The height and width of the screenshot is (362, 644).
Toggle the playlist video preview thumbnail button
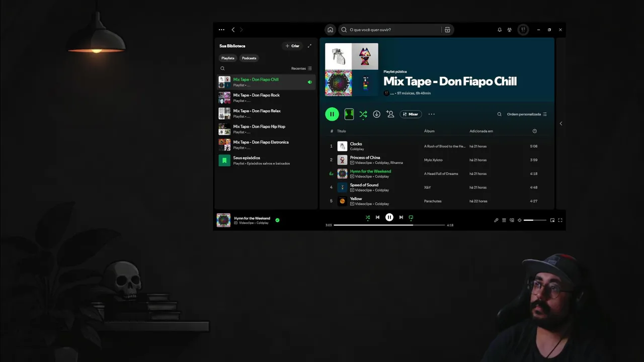click(x=349, y=114)
